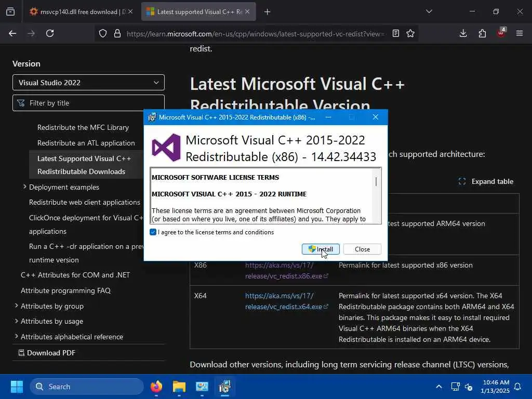Close installer dialog with X
Image resolution: width=532 pixels, height=399 pixels.
[376, 117]
